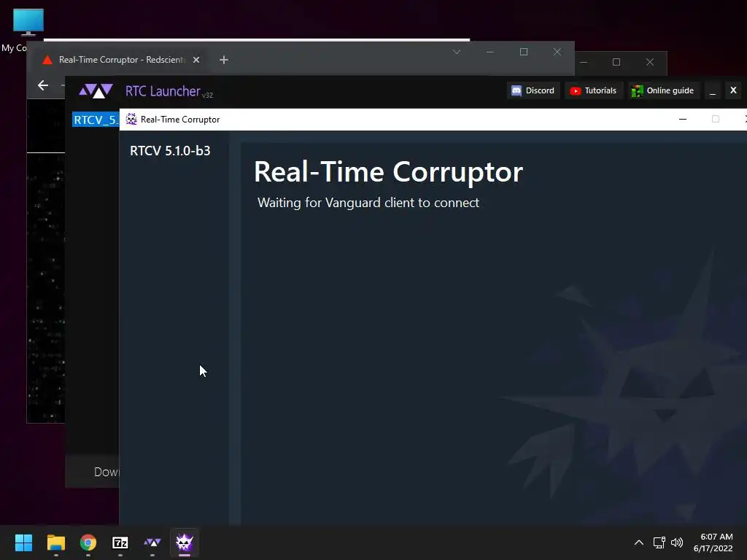
Task: Open Google Chrome from the taskbar
Action: tap(88, 542)
